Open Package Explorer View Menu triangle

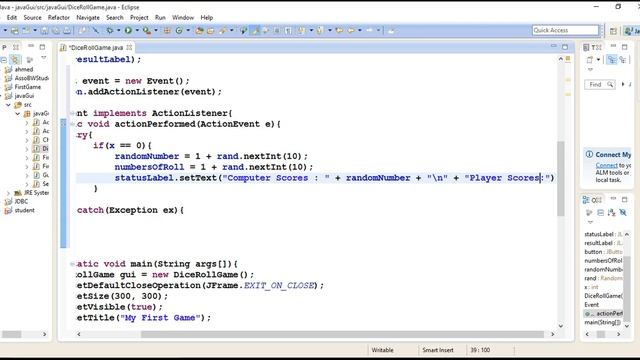tap(43, 58)
